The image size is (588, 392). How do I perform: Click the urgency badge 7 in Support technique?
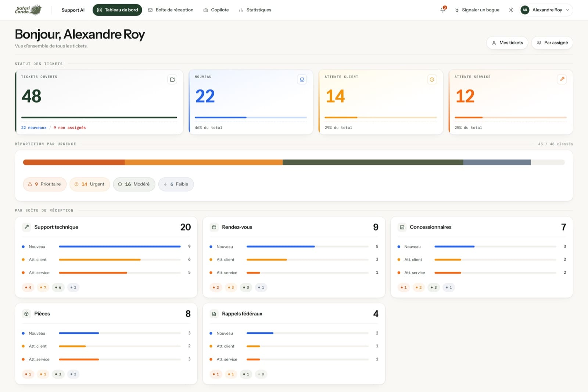coord(43,288)
